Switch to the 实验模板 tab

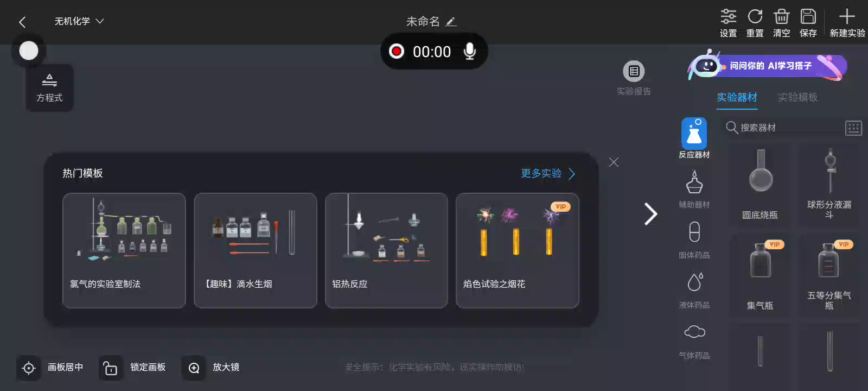[797, 97]
